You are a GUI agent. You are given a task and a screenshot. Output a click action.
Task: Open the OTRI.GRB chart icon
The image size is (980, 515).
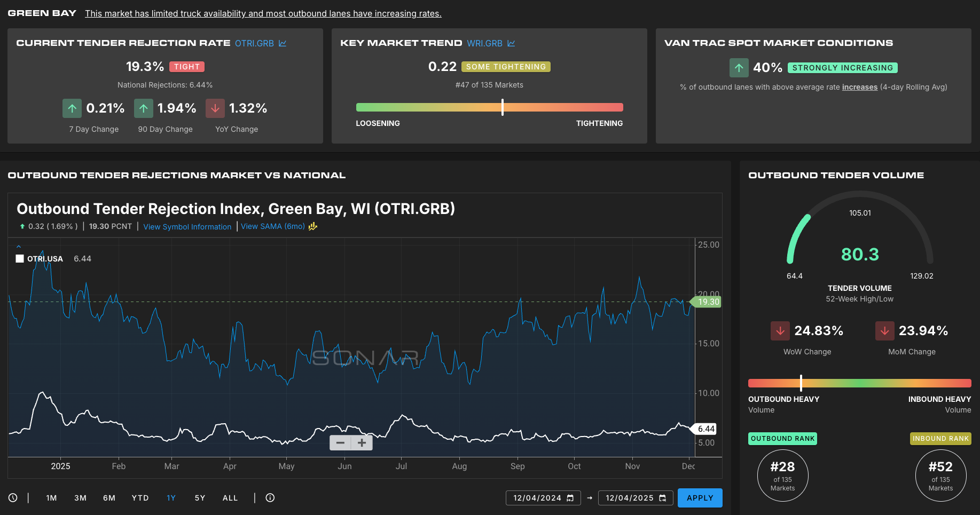point(283,43)
